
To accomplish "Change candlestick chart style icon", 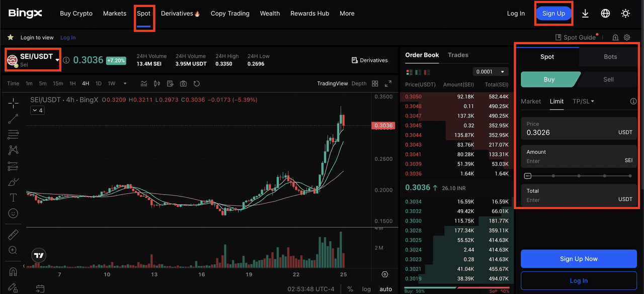I will click(x=157, y=83).
